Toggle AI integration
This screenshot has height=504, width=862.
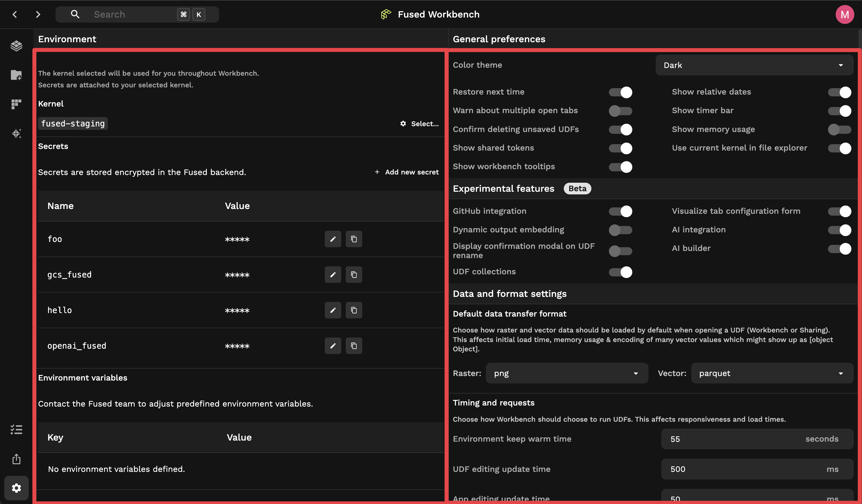coord(839,230)
